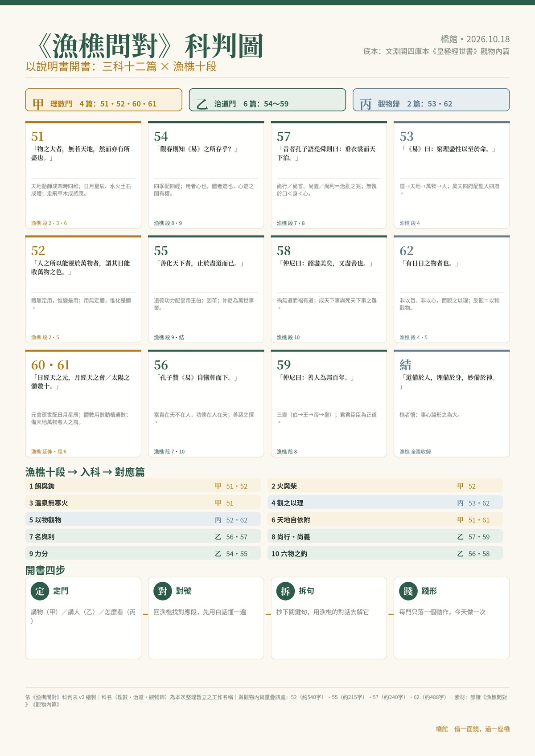Click the 底本 source line
The height and width of the screenshot is (756, 535).
point(436,51)
